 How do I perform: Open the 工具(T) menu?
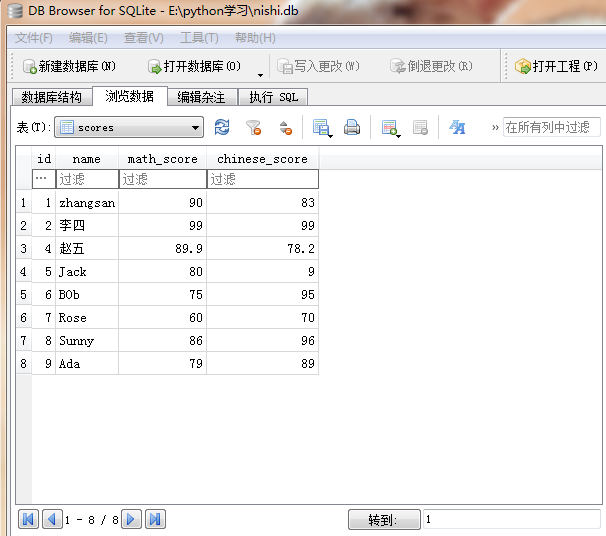click(199, 38)
